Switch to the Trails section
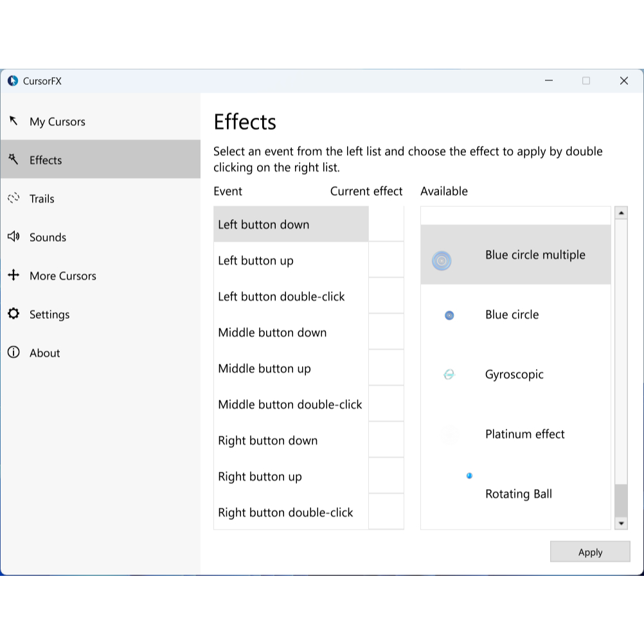Screen dimensions: 644x644 tap(42, 199)
